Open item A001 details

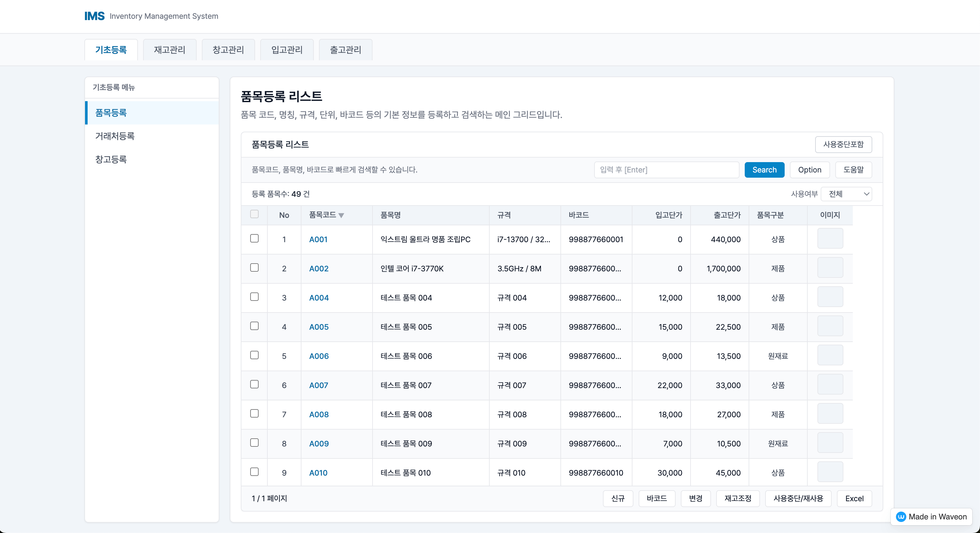(x=318, y=240)
